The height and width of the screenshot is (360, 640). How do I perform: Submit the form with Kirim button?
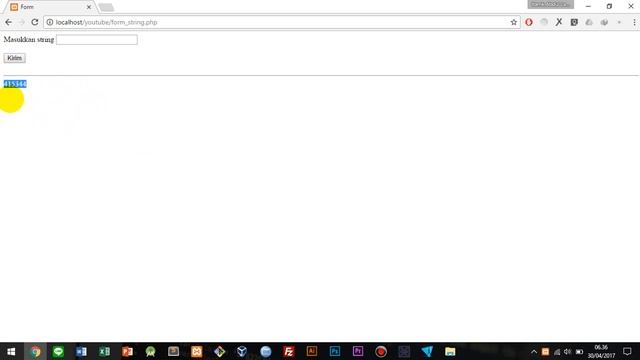coord(14,58)
